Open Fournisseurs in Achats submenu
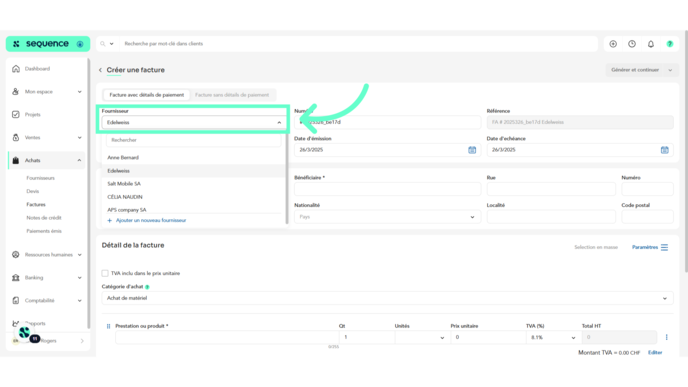 [40, 178]
